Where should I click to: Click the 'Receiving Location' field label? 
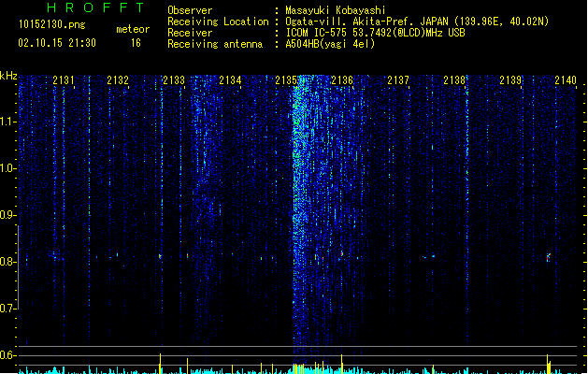tap(218, 22)
